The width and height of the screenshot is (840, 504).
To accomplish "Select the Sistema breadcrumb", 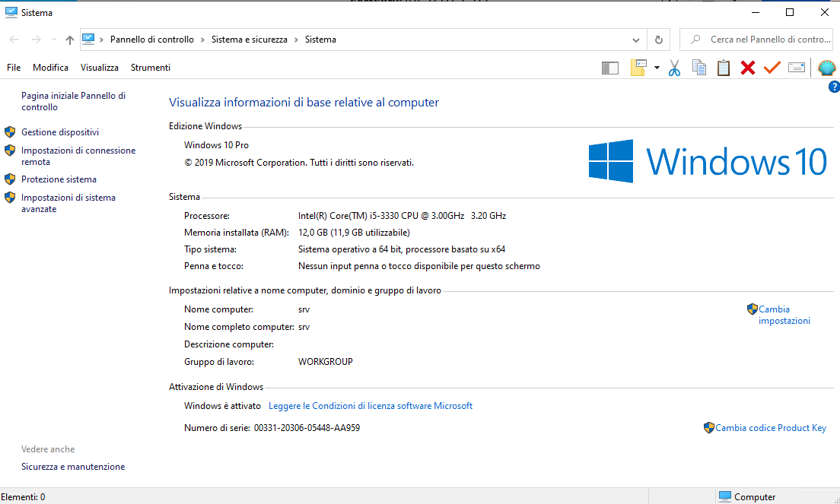I will pyautogui.click(x=320, y=40).
